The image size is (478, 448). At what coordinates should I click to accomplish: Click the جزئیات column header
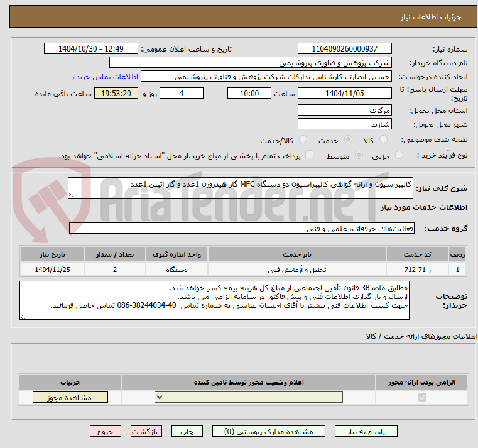click(x=70, y=382)
